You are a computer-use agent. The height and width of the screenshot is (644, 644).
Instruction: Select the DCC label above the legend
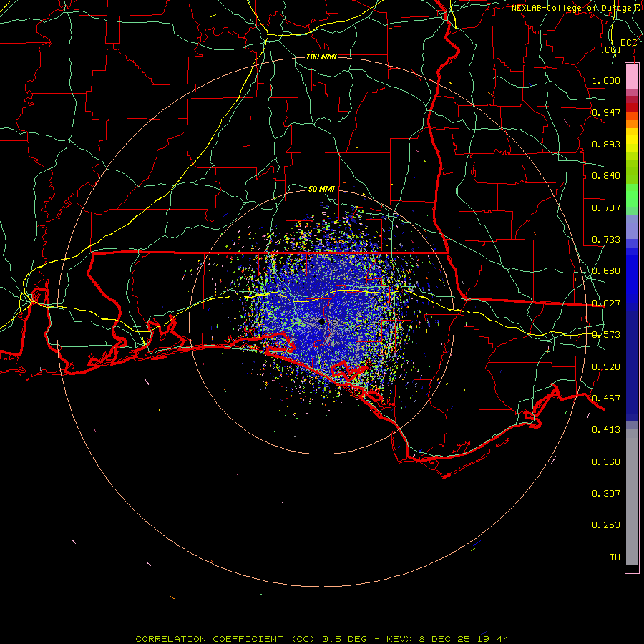point(628,43)
